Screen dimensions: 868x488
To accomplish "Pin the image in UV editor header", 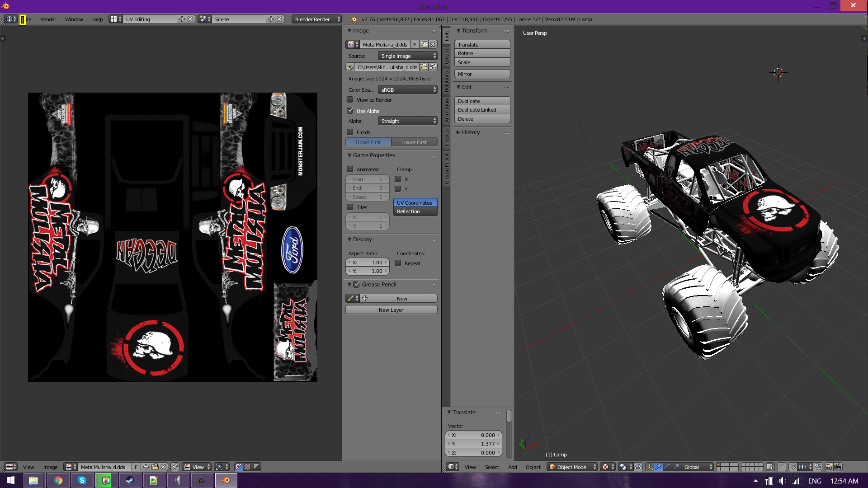I will [x=175, y=467].
